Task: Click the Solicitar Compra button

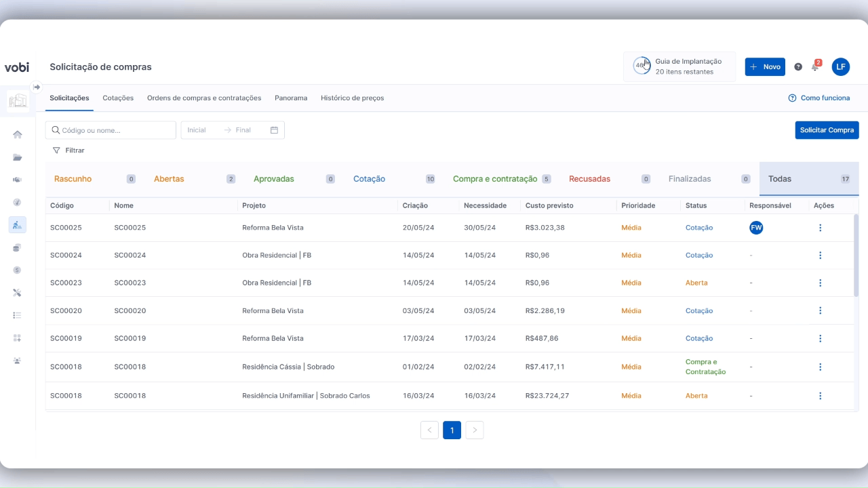Action: tap(827, 130)
